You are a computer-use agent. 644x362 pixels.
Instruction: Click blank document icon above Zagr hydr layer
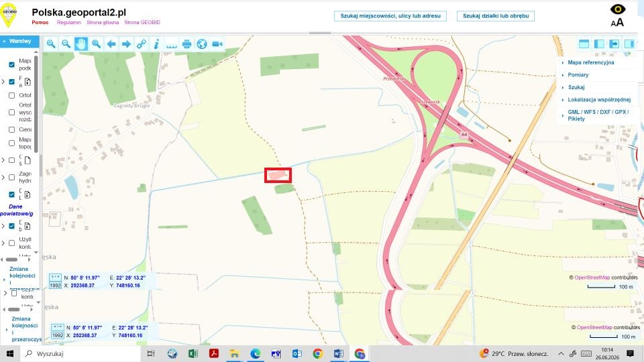pos(28,160)
